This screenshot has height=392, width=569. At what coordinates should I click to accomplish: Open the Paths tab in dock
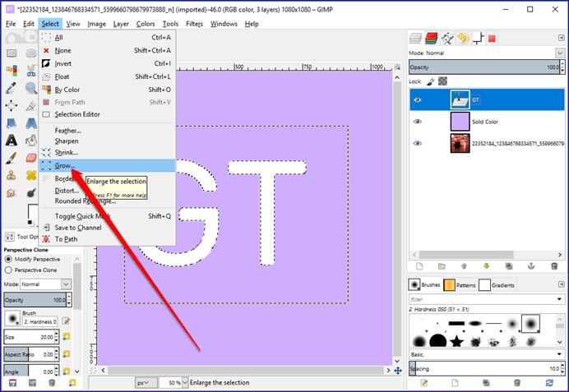(447, 38)
